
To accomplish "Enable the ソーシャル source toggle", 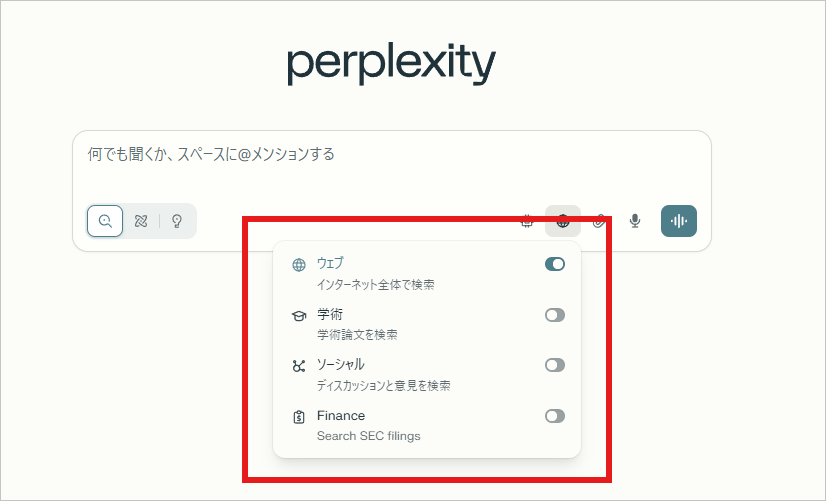I will pyautogui.click(x=555, y=365).
